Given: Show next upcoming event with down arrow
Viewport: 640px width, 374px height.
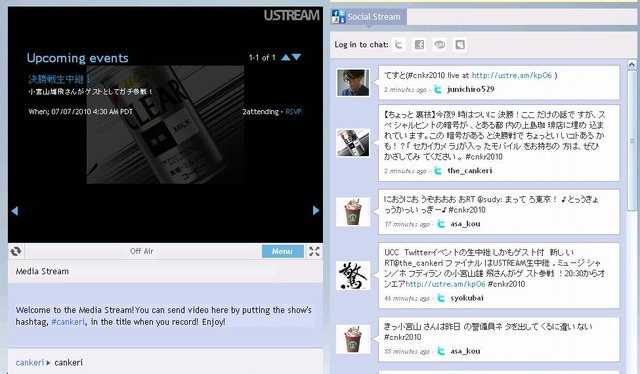Looking at the screenshot, I should (x=297, y=57).
